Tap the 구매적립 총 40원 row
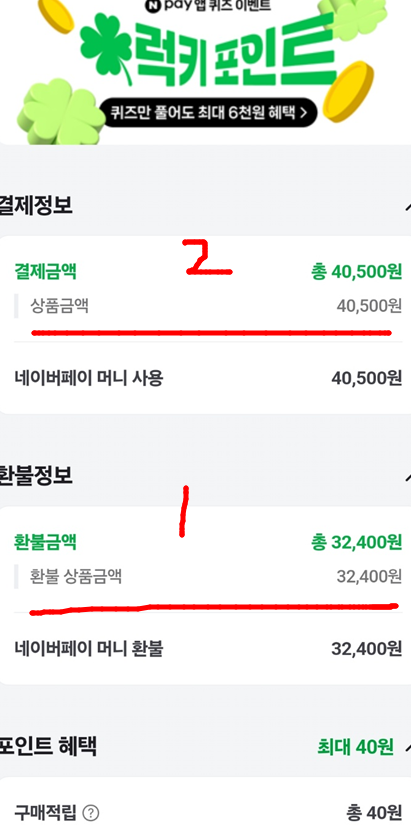This screenshot has width=411, height=831. 208,812
